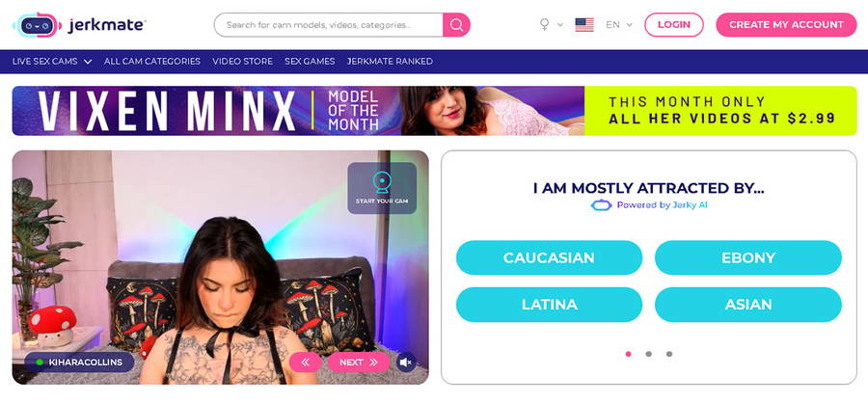Click the Login button
The image size is (868, 404).
coord(674,25)
